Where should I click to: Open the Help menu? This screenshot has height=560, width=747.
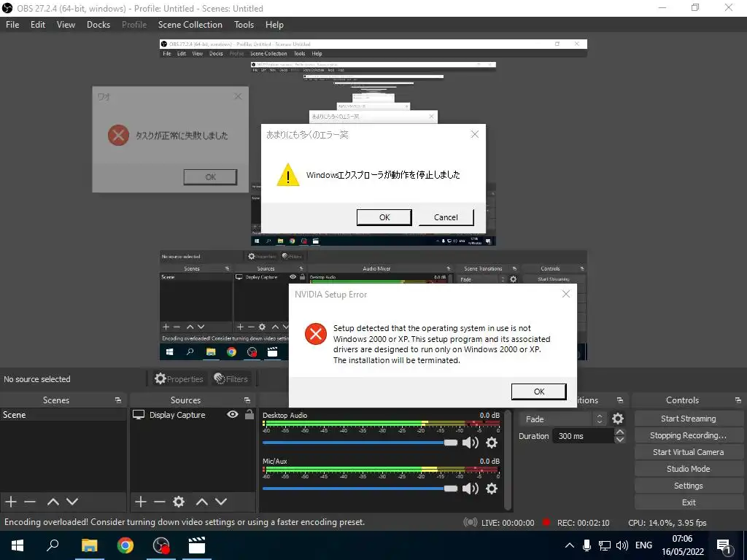[274, 25]
